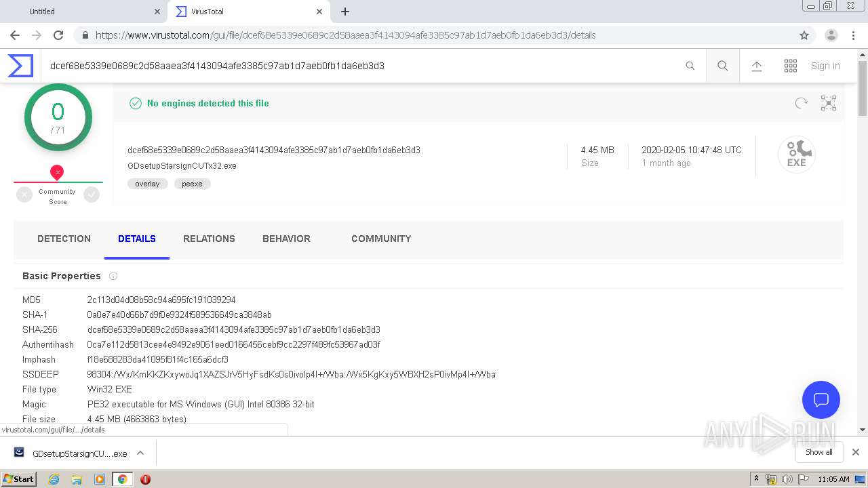This screenshot has height=488, width=868.
Task: Open the chat bubble button
Action: [x=821, y=399]
